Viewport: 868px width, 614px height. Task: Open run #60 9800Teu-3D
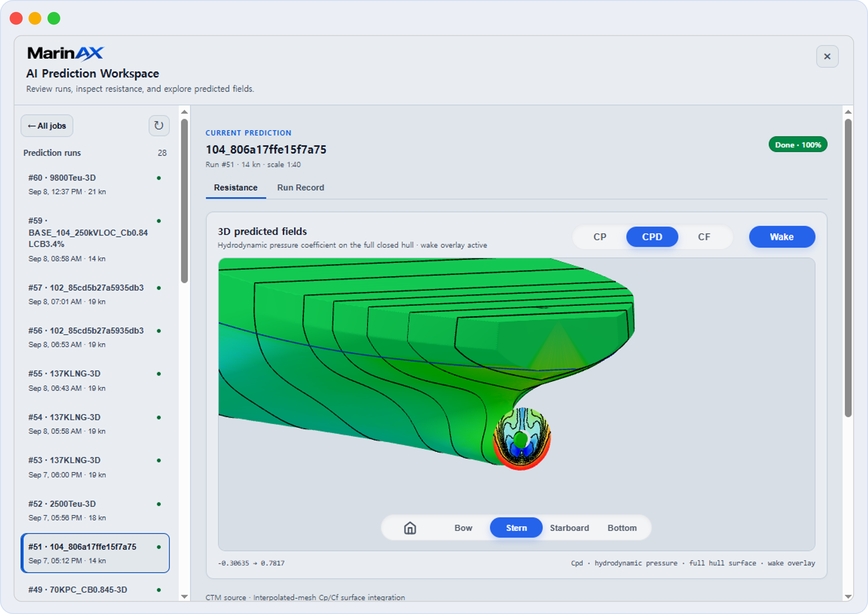(x=95, y=184)
